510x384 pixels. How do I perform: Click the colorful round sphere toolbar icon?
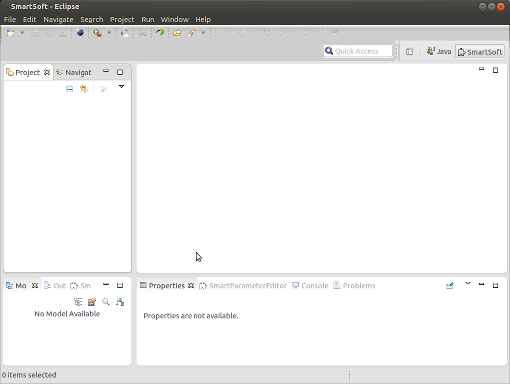[125, 33]
